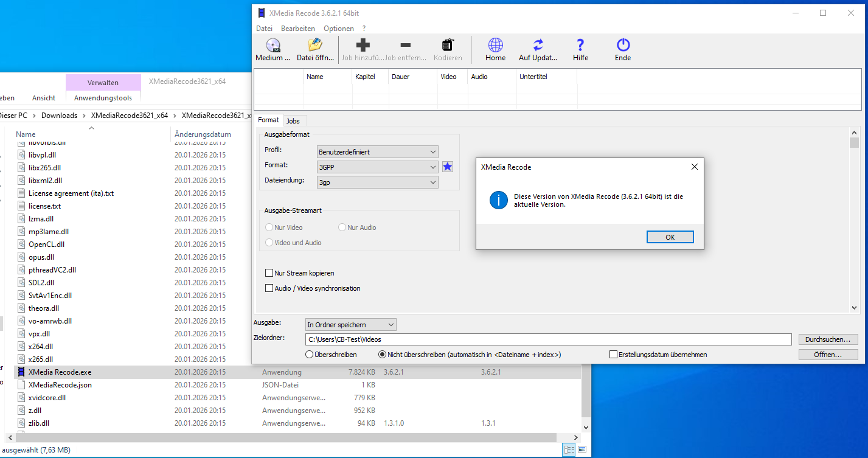The height and width of the screenshot is (458, 868).
Task: Open the Bearbeiten menu
Action: tap(298, 29)
